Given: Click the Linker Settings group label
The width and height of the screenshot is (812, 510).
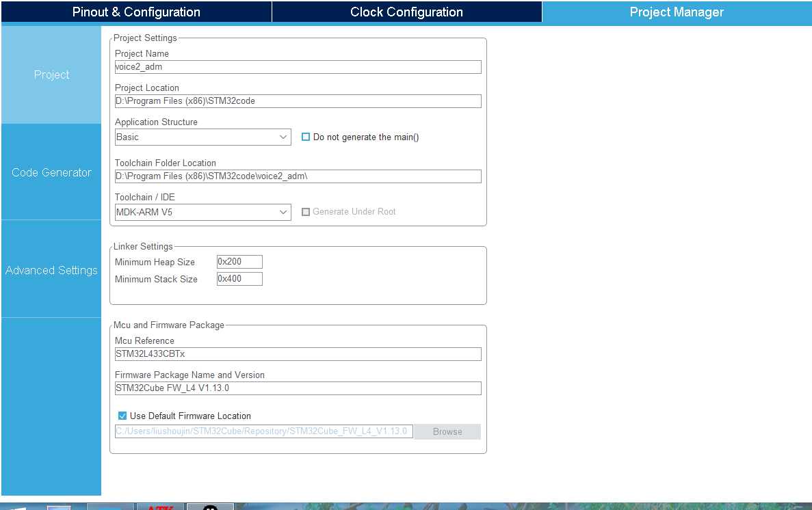Looking at the screenshot, I should coord(143,247).
